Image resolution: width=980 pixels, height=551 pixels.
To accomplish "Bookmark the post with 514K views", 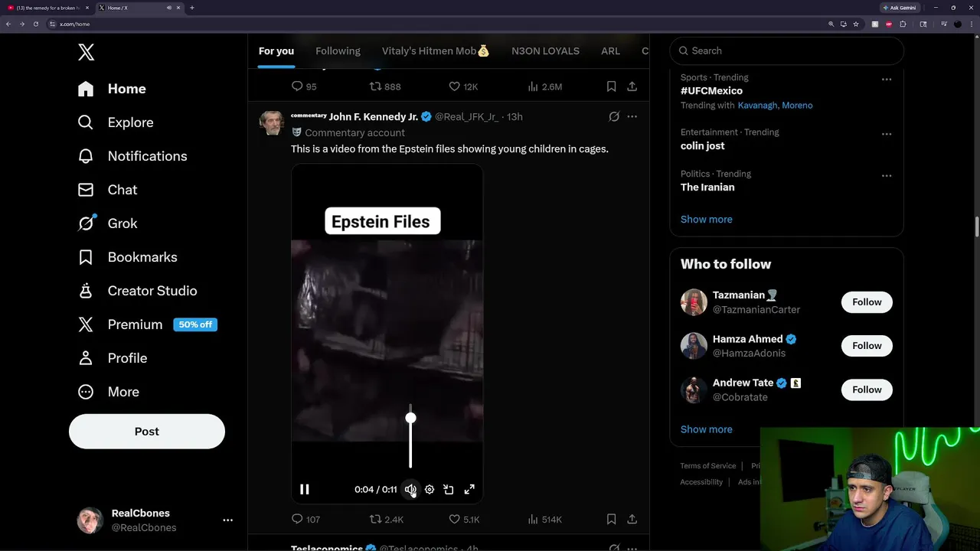I will pyautogui.click(x=611, y=519).
